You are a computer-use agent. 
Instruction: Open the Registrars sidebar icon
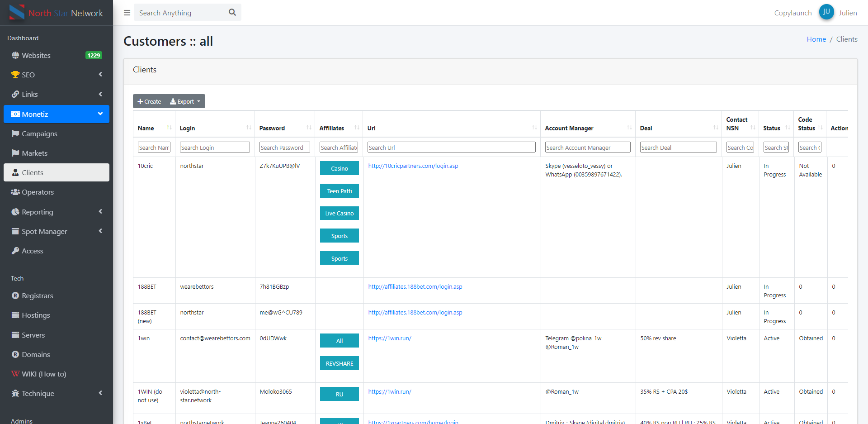[15, 295]
